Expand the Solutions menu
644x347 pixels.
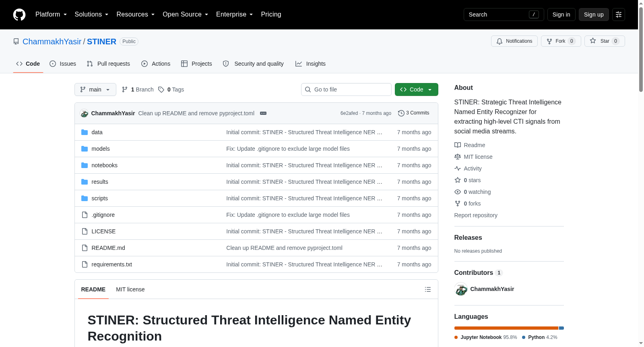coord(92,15)
